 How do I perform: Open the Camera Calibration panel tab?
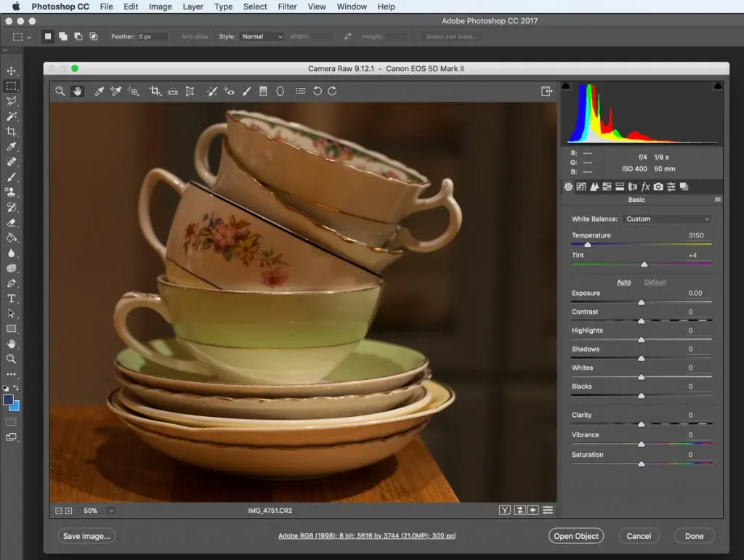pos(658,187)
